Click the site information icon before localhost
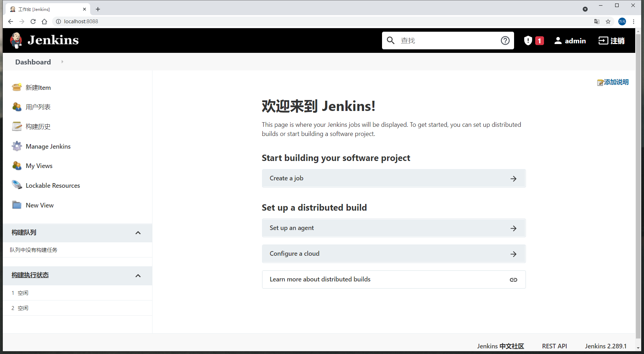 tap(58, 21)
